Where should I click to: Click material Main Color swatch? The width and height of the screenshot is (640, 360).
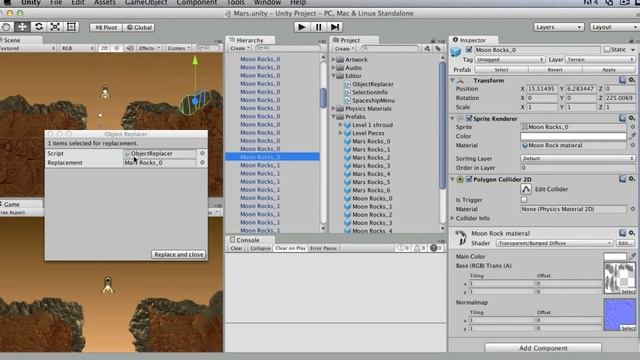[x=615, y=256]
